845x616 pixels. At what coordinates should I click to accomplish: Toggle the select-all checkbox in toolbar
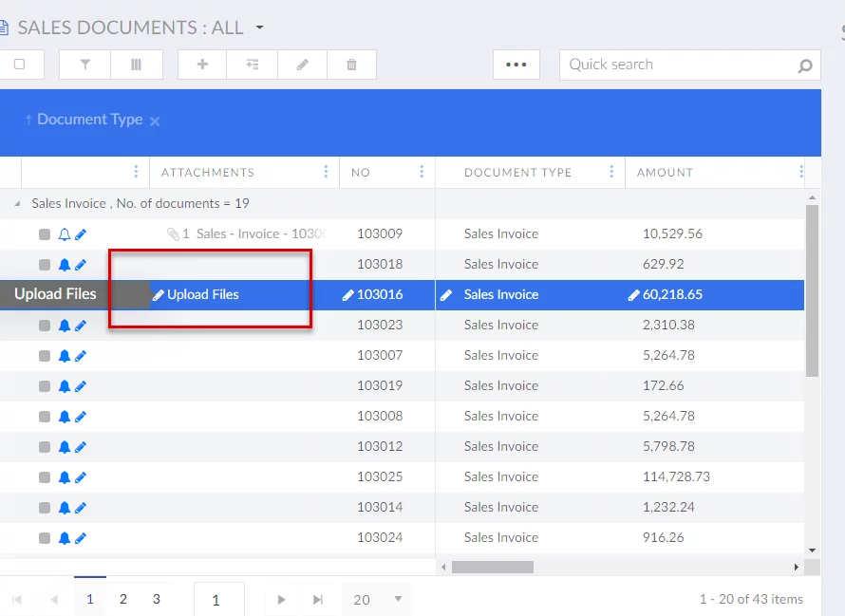click(x=19, y=65)
